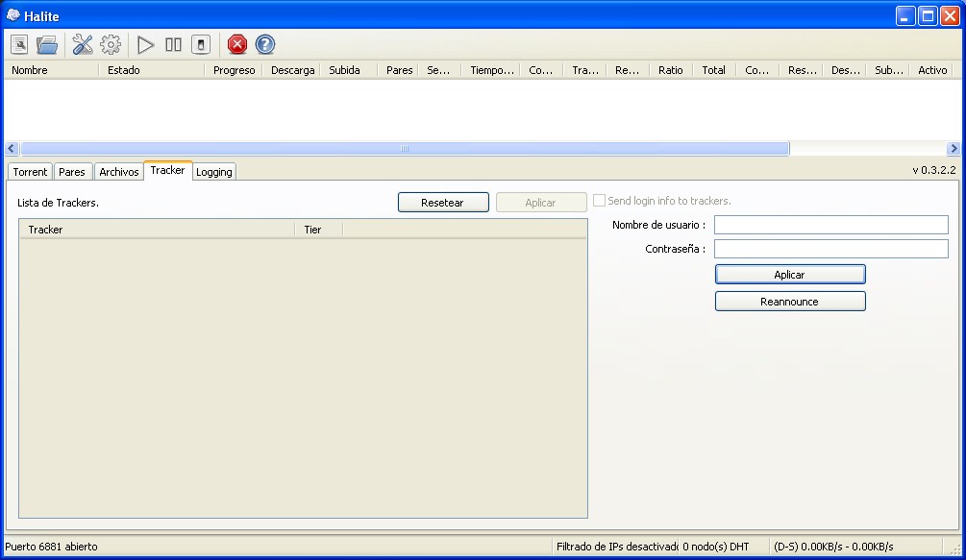
Task: Minimize the Halite window
Action: pyautogui.click(x=905, y=15)
